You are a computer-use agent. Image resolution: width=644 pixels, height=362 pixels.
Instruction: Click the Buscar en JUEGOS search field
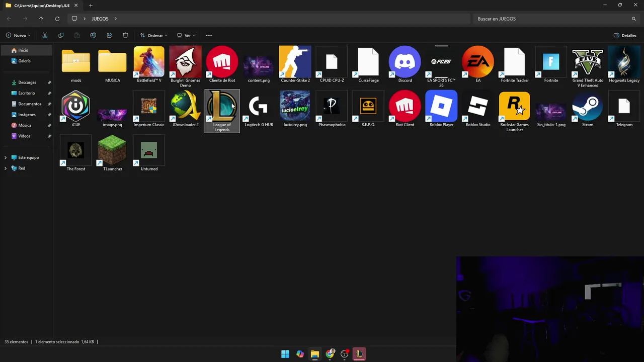click(556, 19)
